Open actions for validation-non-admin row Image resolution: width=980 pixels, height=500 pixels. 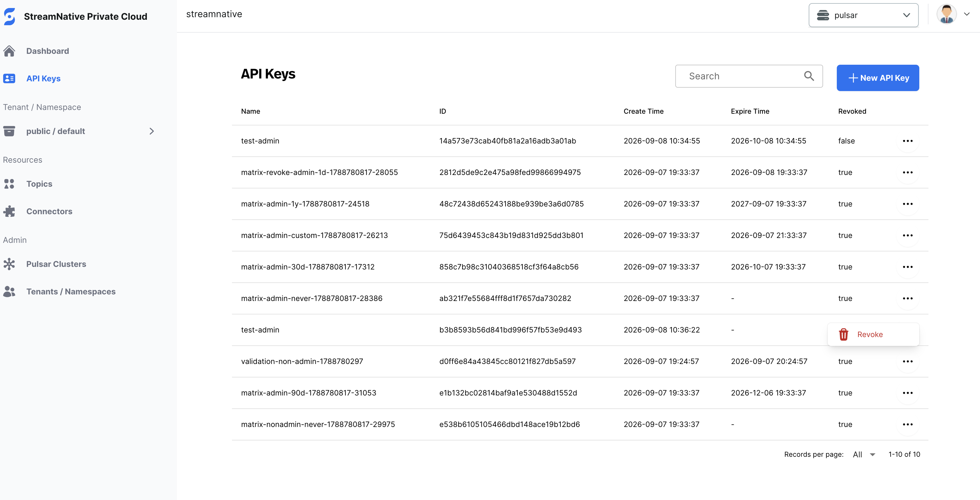[908, 361]
